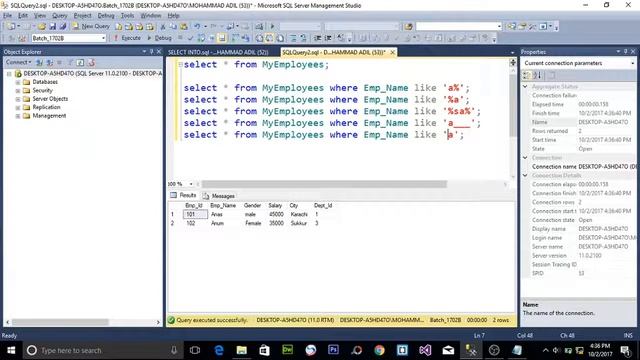The image size is (640, 360).
Task: Open the Connect dropdown in Object Explorer
Action: pyautogui.click(x=18, y=62)
